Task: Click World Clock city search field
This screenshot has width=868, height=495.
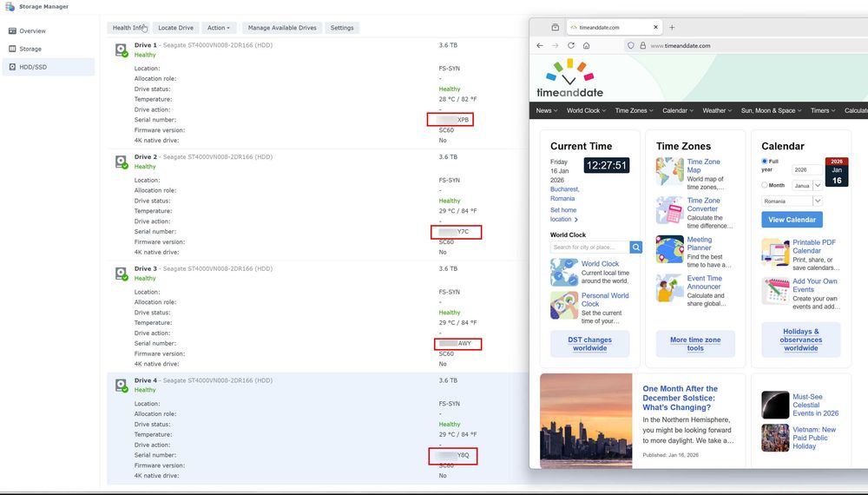Action: click(x=589, y=247)
